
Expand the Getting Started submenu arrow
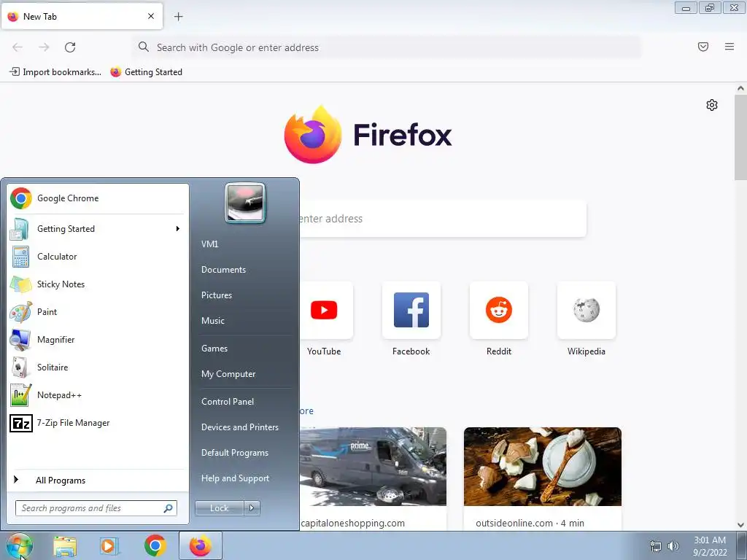coord(178,229)
